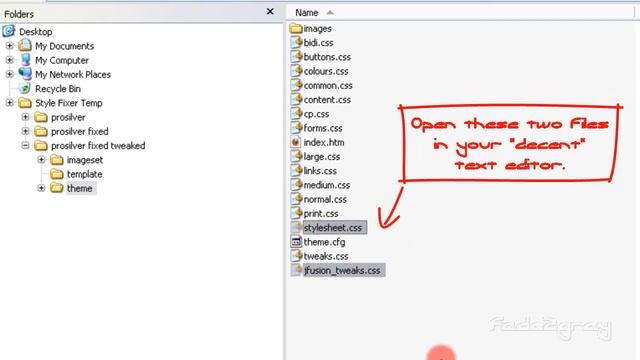Expand the My Computer node
This screenshot has height=360, width=640.
tap(9, 60)
